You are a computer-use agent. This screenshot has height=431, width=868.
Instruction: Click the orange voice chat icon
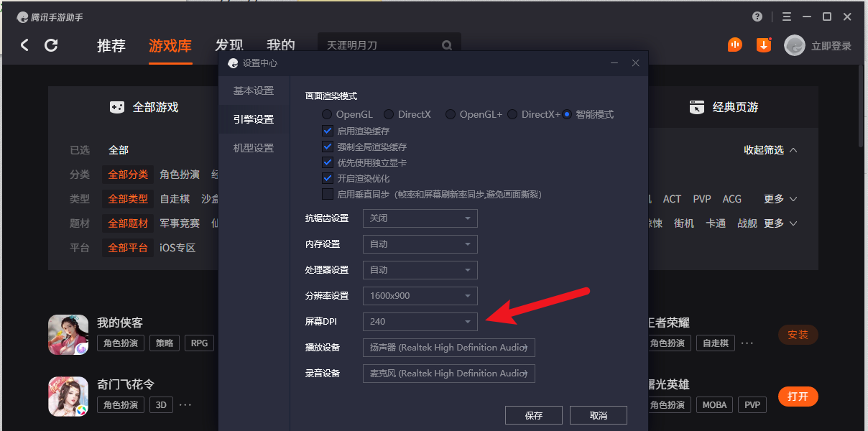734,45
